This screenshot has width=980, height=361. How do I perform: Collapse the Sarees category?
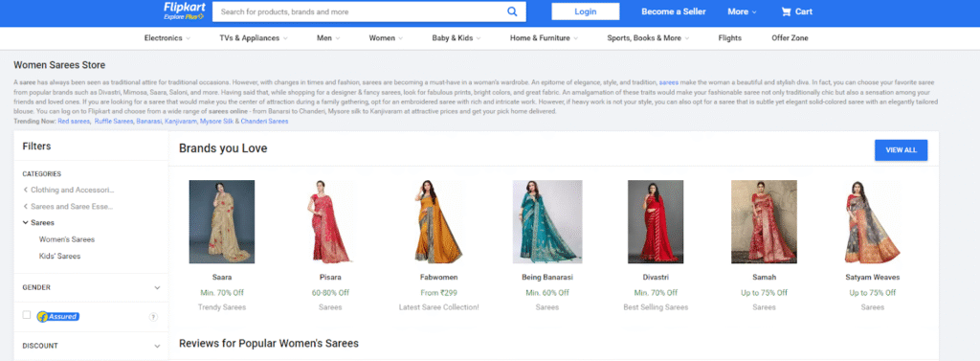(x=38, y=222)
